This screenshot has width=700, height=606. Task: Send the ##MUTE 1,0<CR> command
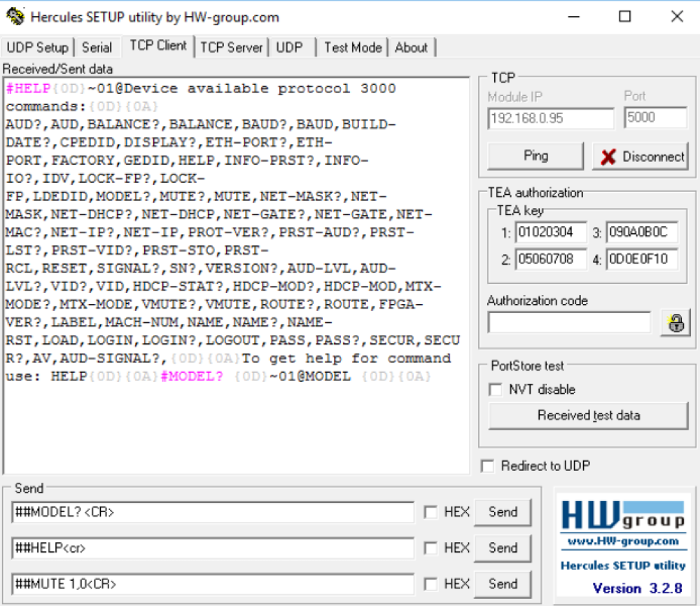tap(503, 584)
